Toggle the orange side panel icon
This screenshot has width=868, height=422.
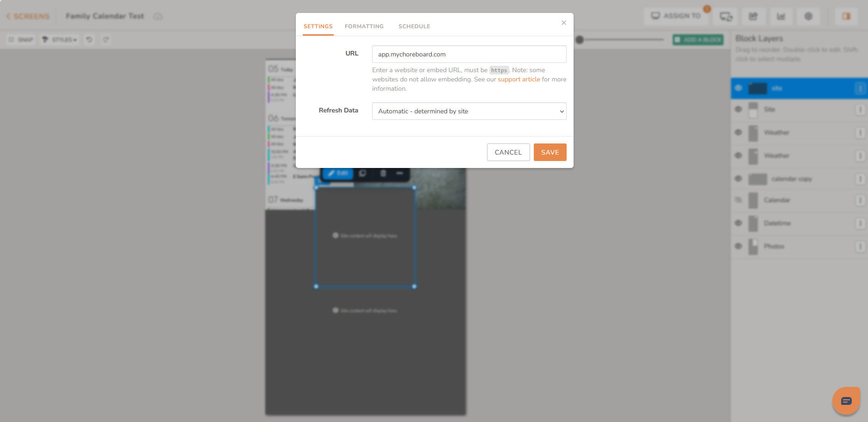point(846,16)
